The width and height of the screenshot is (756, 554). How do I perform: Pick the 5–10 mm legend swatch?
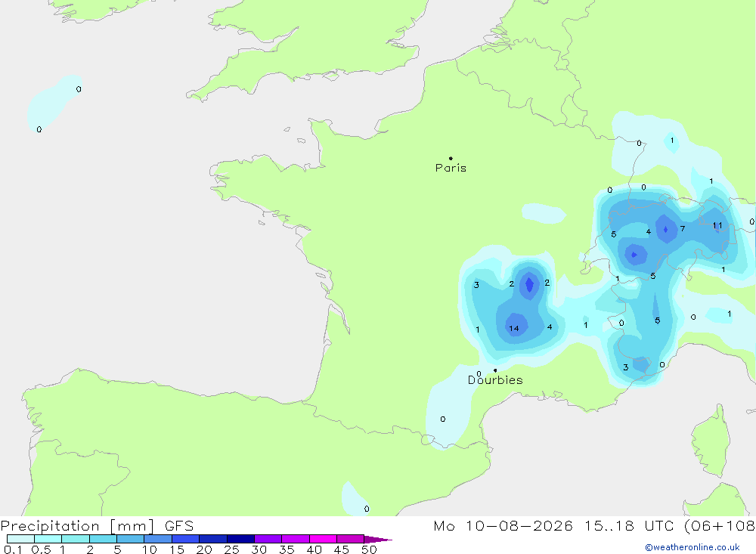coord(131,539)
